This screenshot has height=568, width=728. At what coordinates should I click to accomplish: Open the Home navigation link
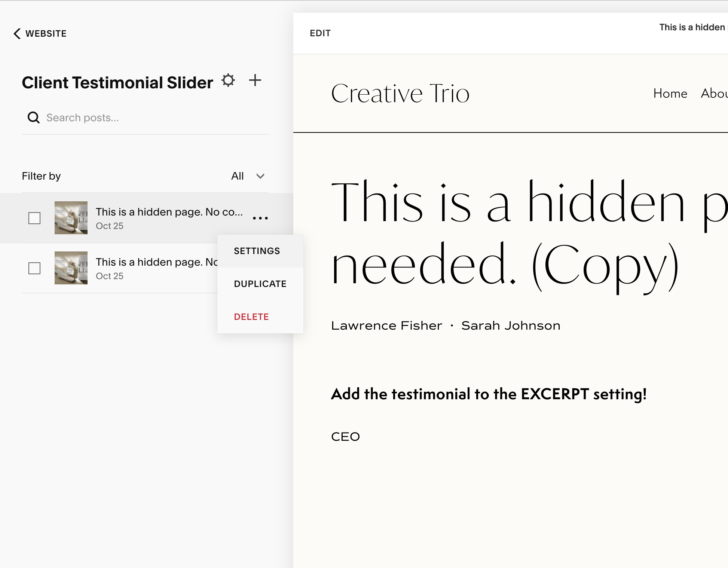[x=670, y=94]
